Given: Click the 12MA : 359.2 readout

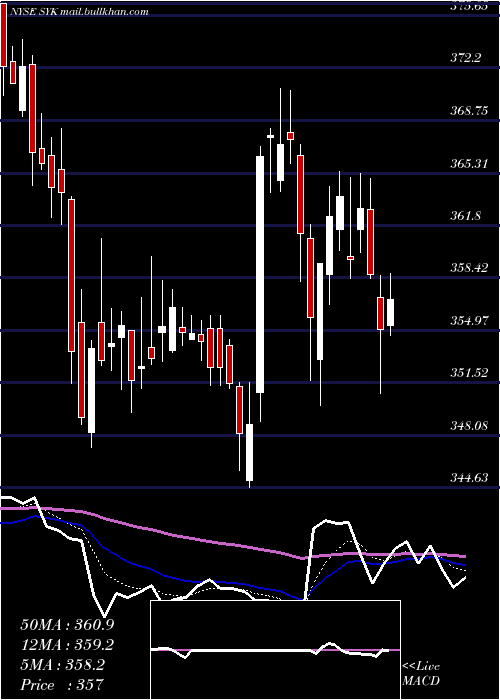Looking at the screenshot, I should click(67, 645).
